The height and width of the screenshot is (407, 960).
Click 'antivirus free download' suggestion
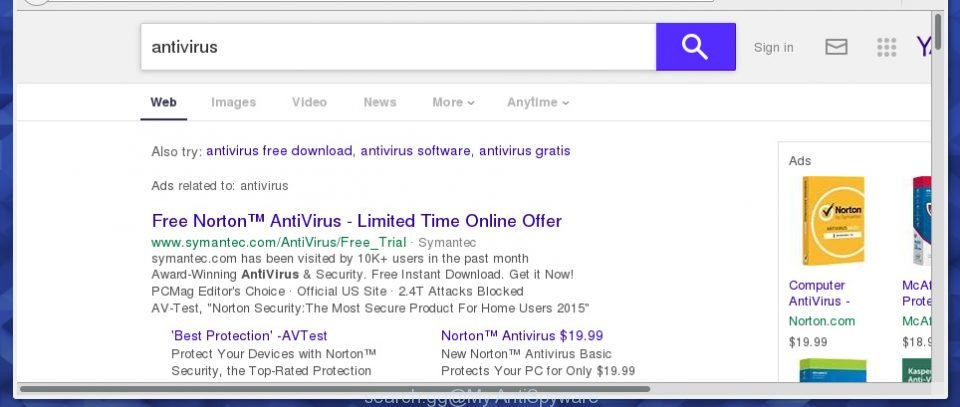(279, 151)
